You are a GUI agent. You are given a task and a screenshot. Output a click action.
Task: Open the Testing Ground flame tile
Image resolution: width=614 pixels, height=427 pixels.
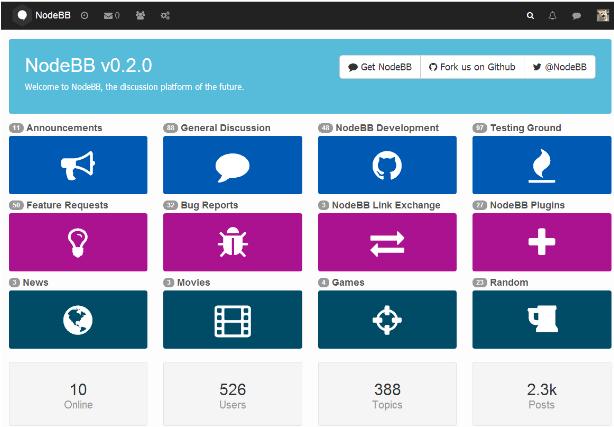[542, 165]
